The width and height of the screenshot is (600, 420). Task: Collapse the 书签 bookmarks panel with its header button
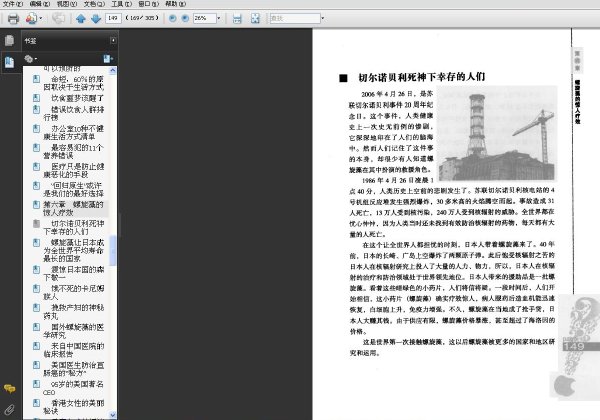coord(113,40)
